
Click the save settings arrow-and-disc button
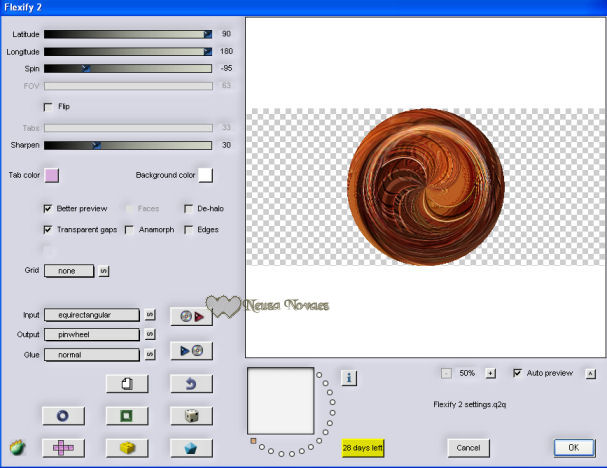click(191, 351)
